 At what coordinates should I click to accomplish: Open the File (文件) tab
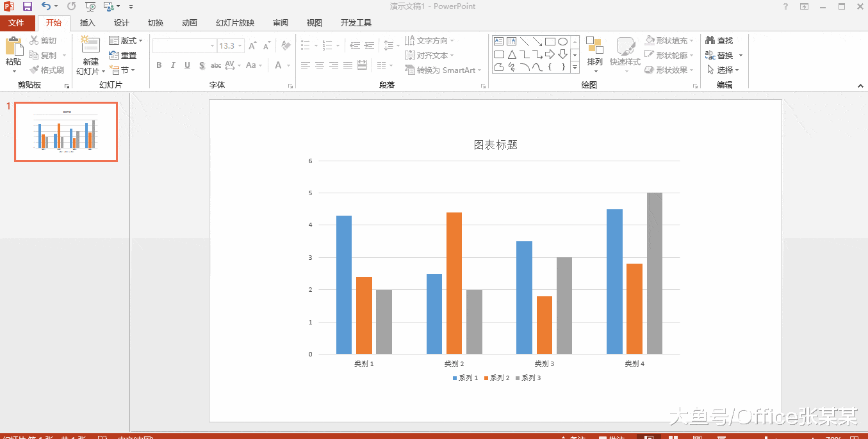click(16, 23)
